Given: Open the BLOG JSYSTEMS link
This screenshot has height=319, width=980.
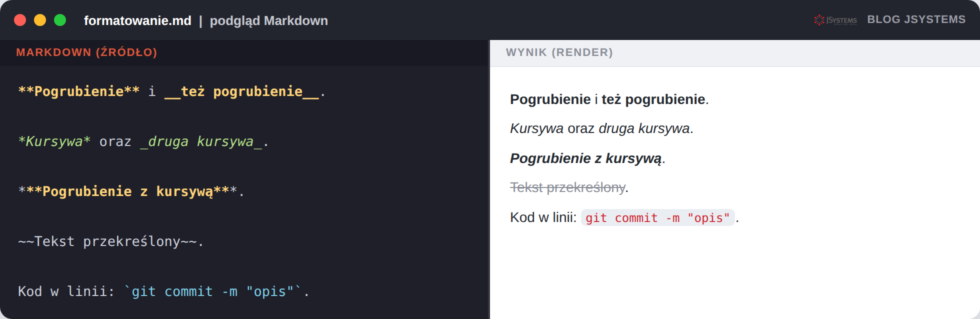Looking at the screenshot, I should [x=916, y=19].
